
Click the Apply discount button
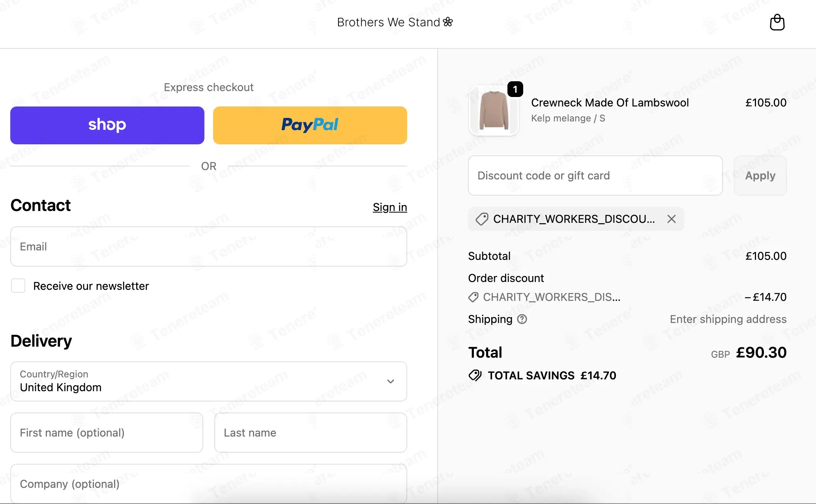760,175
